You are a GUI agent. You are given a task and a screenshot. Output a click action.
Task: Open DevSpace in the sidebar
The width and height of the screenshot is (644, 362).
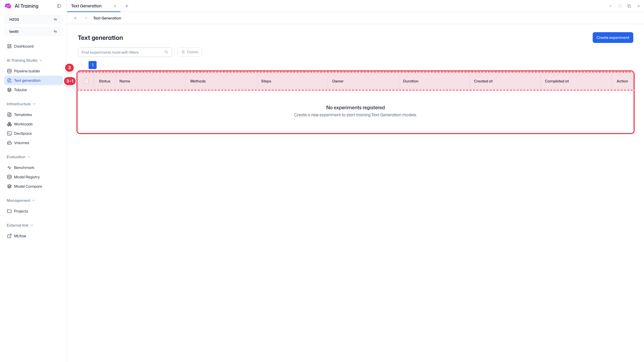click(x=33, y=133)
